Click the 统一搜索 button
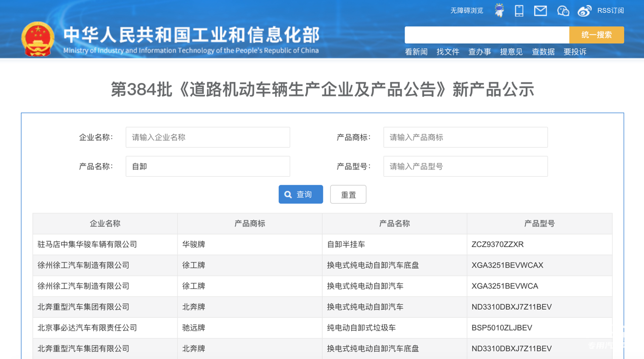The height and width of the screenshot is (359, 644). pyautogui.click(x=596, y=35)
